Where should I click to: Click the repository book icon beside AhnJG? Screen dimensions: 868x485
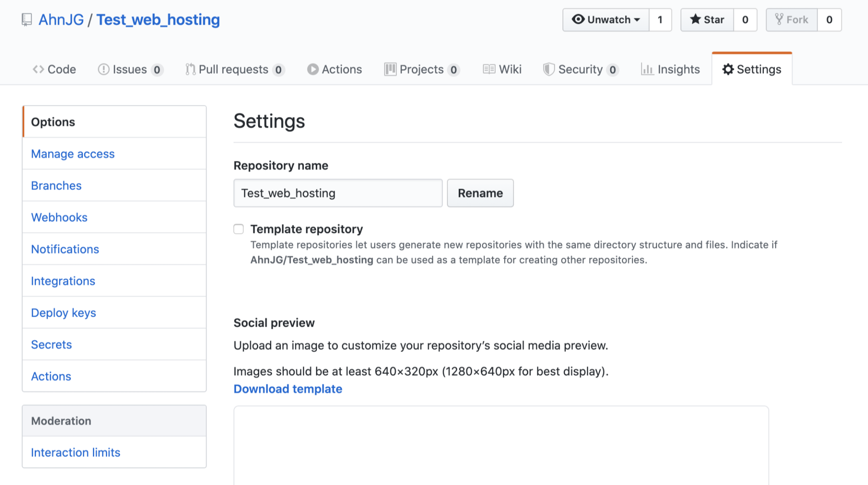[27, 20]
